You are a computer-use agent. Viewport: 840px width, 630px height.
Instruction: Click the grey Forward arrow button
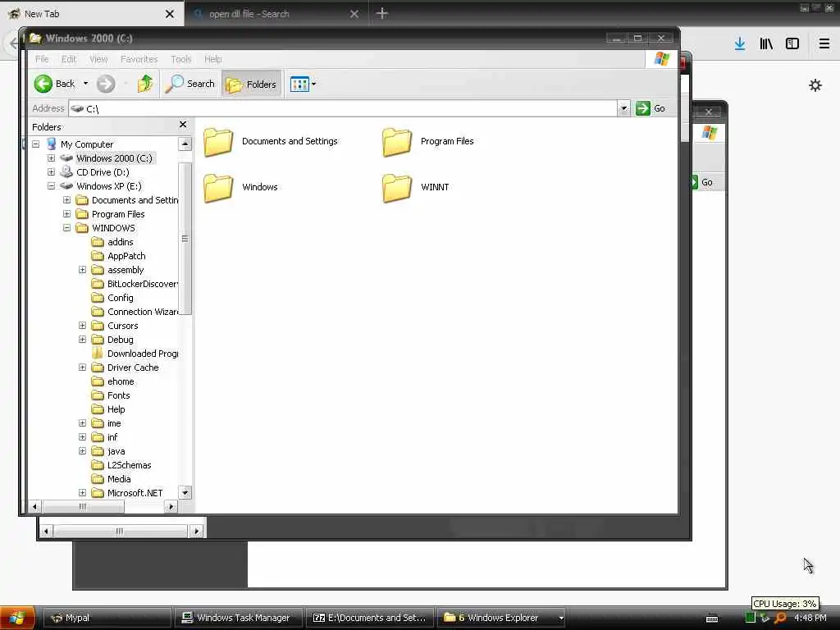[x=106, y=84]
